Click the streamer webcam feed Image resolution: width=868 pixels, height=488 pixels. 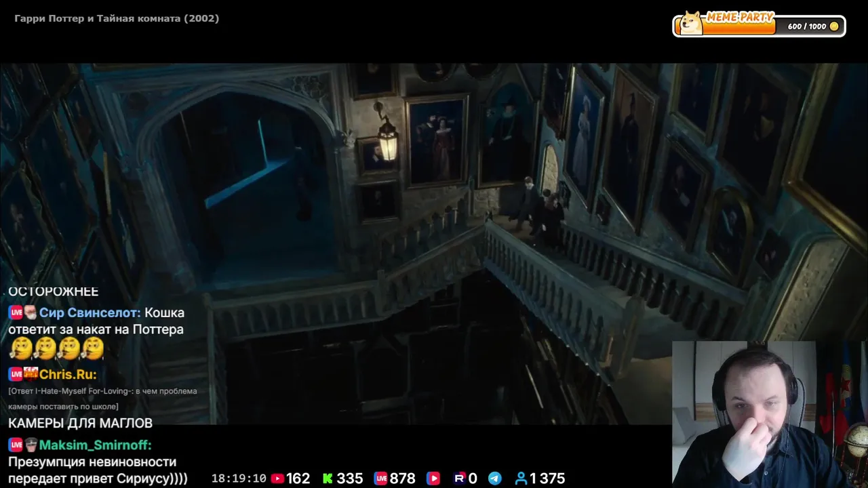[770, 414]
